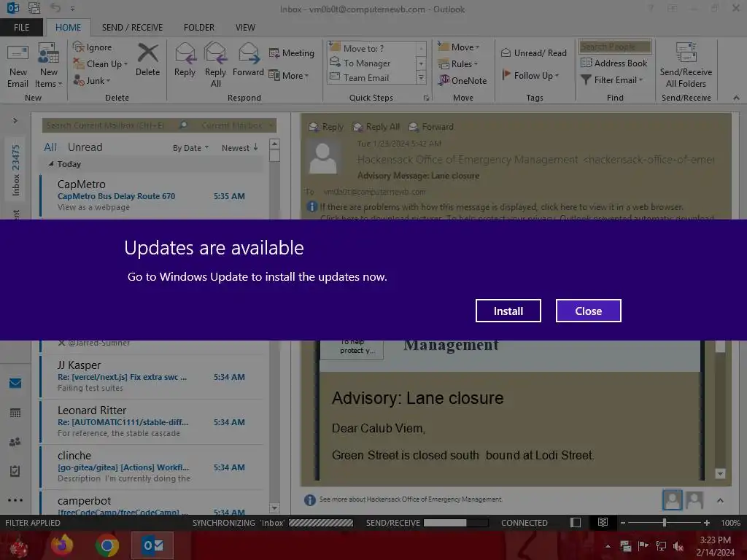Screen dimensions: 747x560
Task: Open the Junk dropdown
Action: pyautogui.click(x=92, y=80)
